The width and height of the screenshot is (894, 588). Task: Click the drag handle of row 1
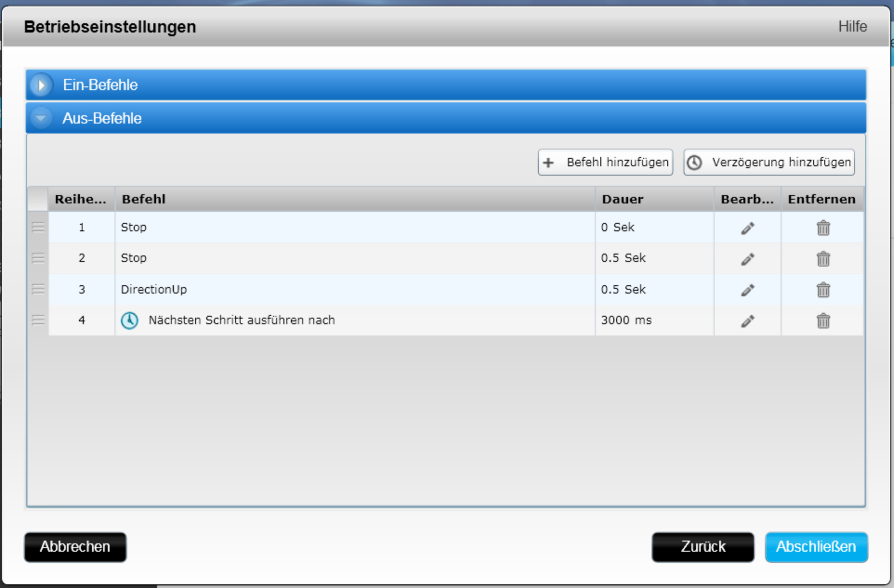38,227
